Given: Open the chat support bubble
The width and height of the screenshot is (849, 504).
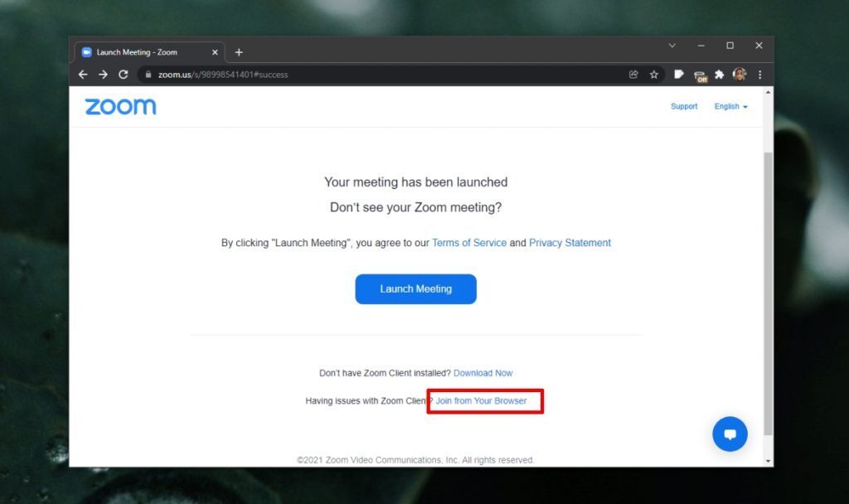Looking at the screenshot, I should point(730,434).
